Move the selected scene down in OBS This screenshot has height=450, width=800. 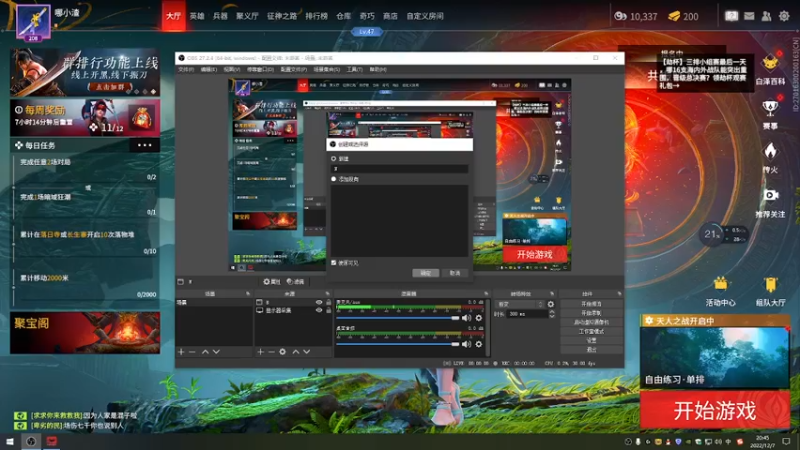tap(216, 352)
